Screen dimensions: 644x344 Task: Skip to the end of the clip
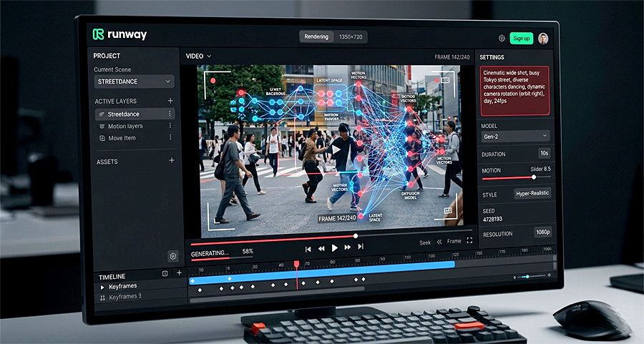pos(361,246)
